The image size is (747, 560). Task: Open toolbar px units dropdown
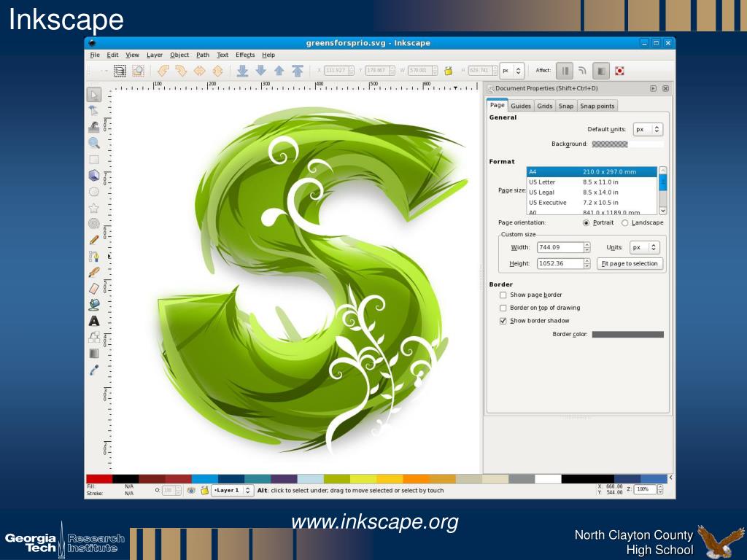click(x=512, y=71)
